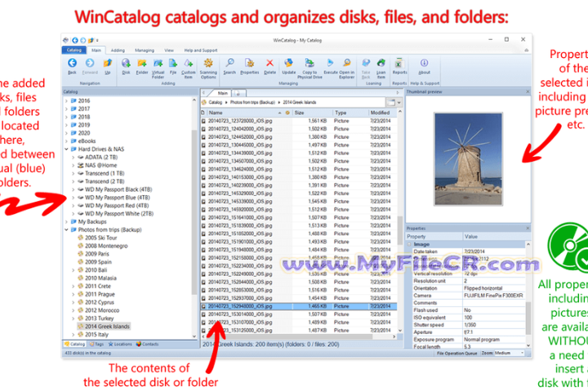Click the FUJIFILM FinePix F300EXR value

pyautogui.click(x=493, y=296)
